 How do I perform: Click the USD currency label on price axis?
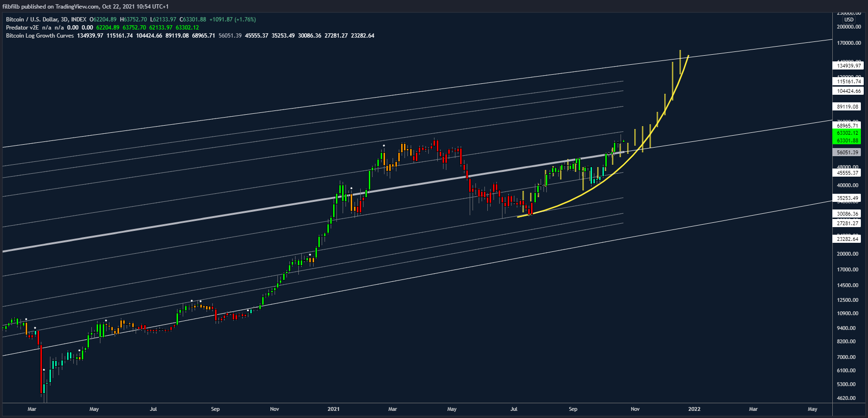point(848,20)
